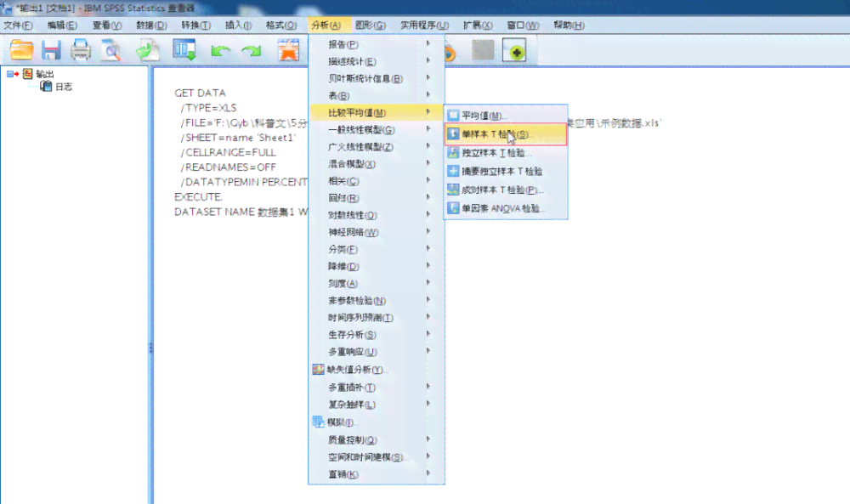Click the 'GET DATA' log line

coord(200,93)
